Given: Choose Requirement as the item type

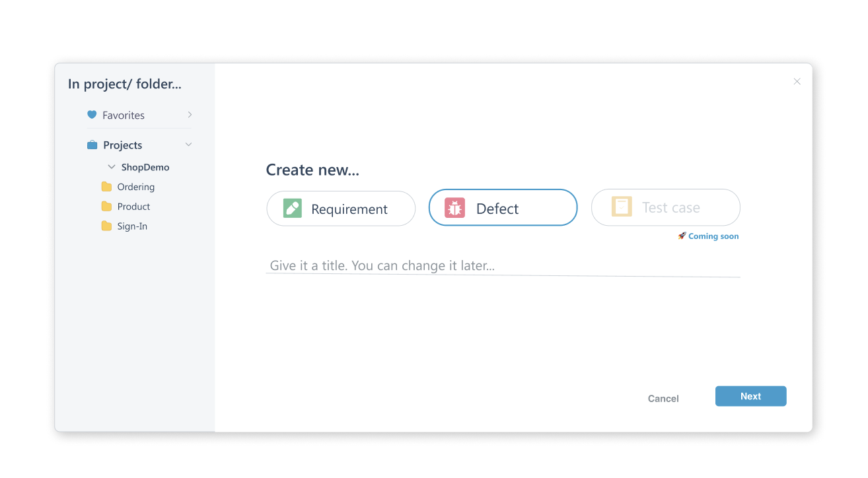Looking at the screenshot, I should click(341, 209).
